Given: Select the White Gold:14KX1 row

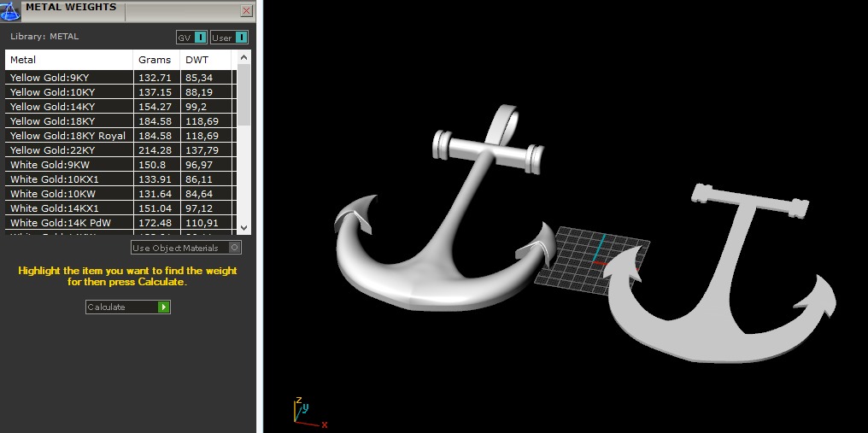Looking at the screenshot, I should 120,208.
